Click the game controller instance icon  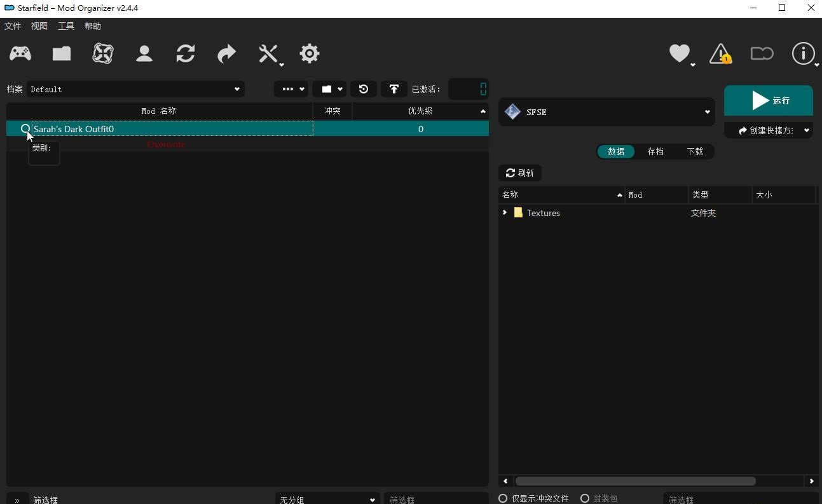pos(20,53)
